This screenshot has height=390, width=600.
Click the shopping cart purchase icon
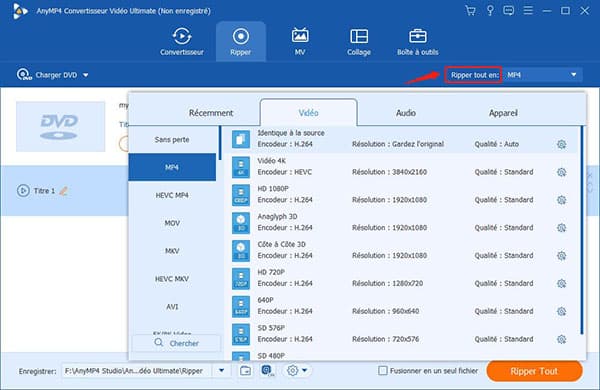tap(470, 10)
